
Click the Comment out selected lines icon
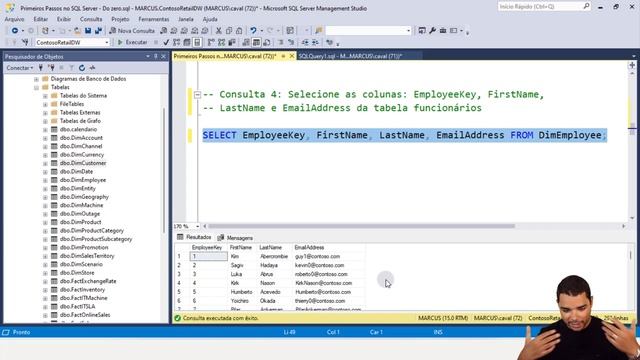(281, 42)
